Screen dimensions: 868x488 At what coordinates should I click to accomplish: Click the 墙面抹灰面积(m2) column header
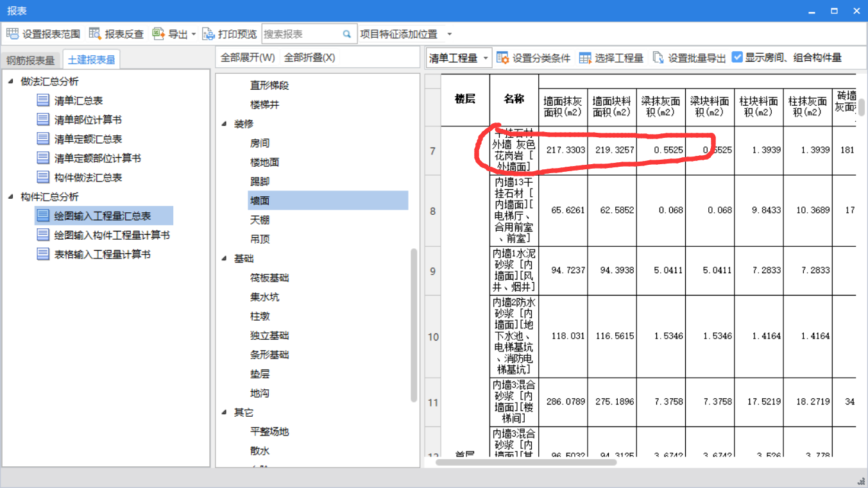tap(563, 106)
